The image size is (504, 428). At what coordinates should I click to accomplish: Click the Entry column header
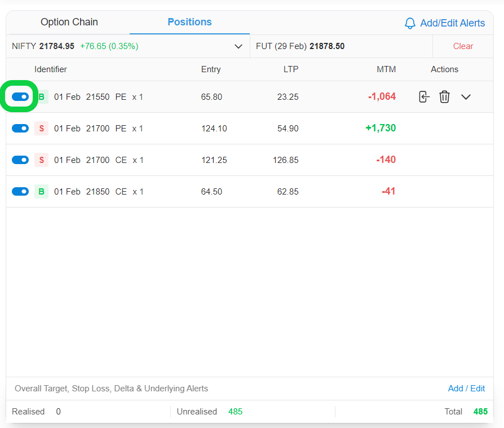click(211, 69)
